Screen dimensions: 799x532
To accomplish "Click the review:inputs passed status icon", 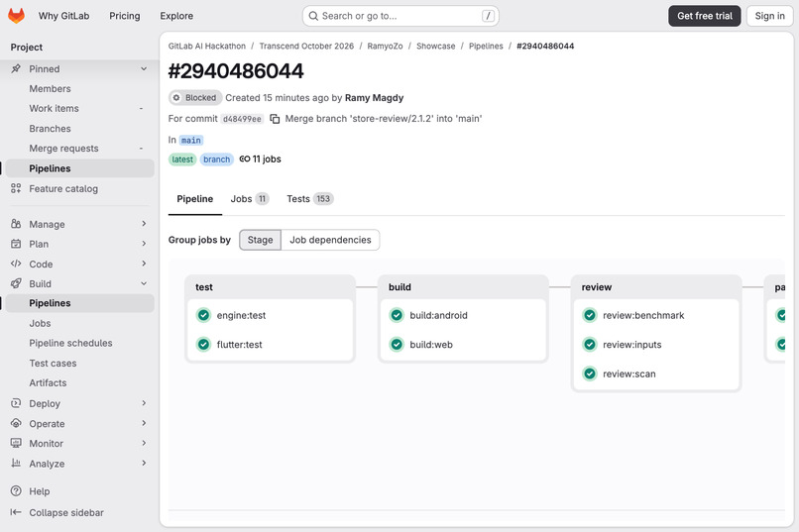I will (x=590, y=344).
